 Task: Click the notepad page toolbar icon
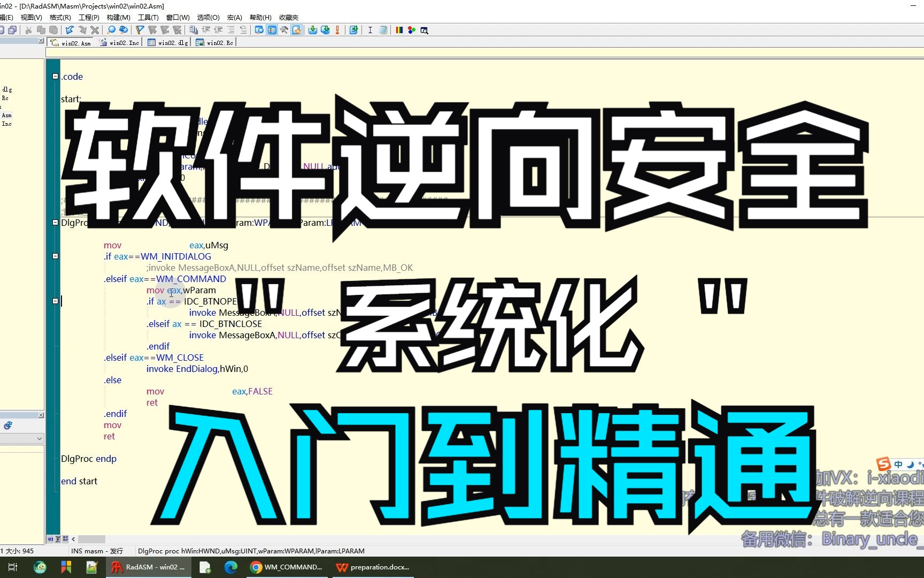click(383, 30)
